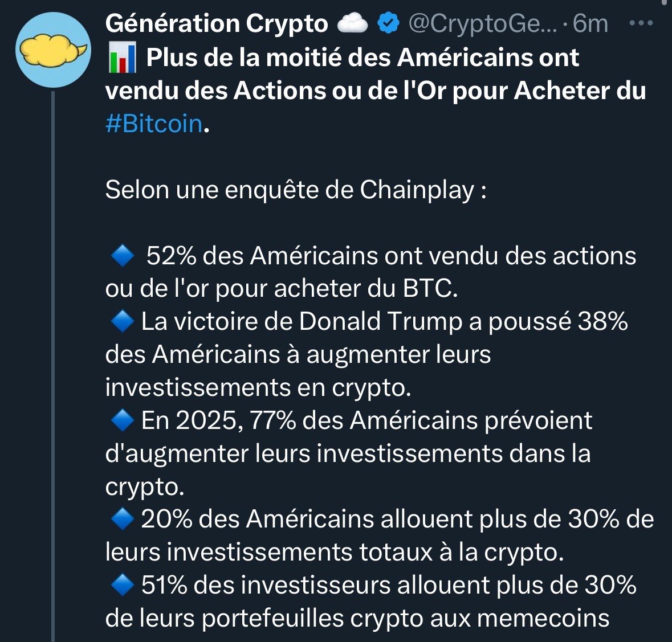672x642 pixels.
Task: Open Génération Crypto's profile avatar
Action: click(x=53, y=50)
